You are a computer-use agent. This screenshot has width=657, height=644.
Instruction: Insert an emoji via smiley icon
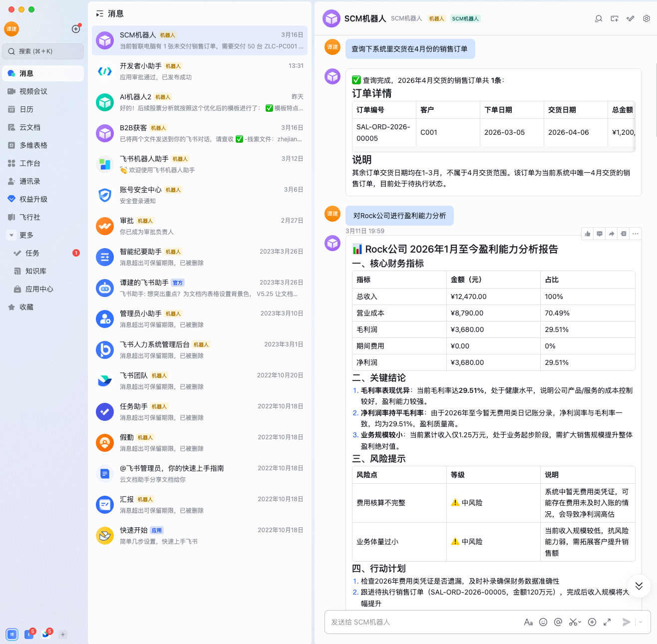coord(543,622)
